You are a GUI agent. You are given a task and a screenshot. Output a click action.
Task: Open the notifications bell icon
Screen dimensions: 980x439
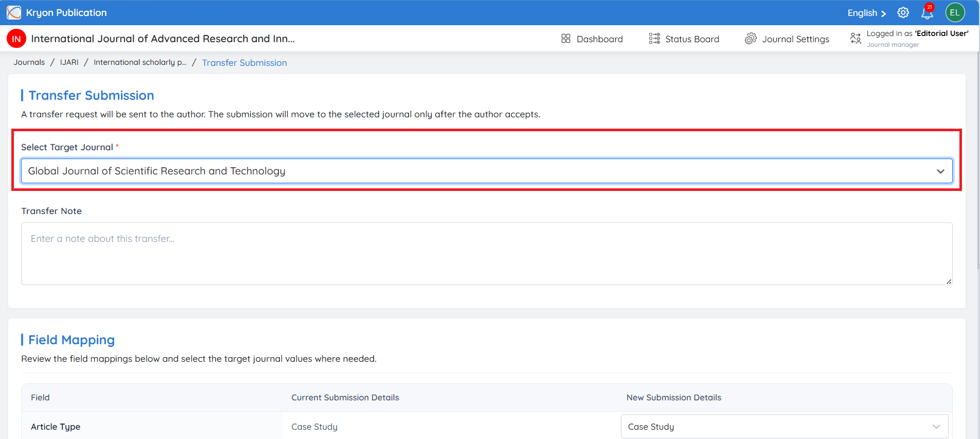pos(927,12)
